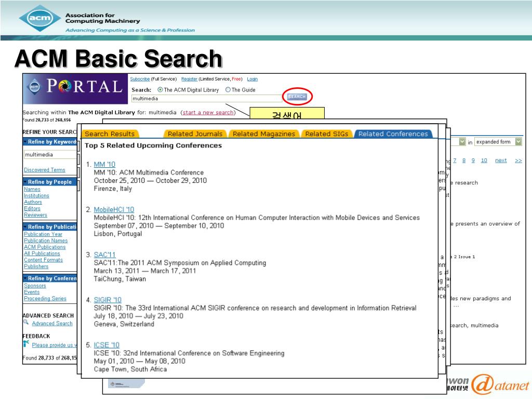Go to results page 10

[x=484, y=161]
